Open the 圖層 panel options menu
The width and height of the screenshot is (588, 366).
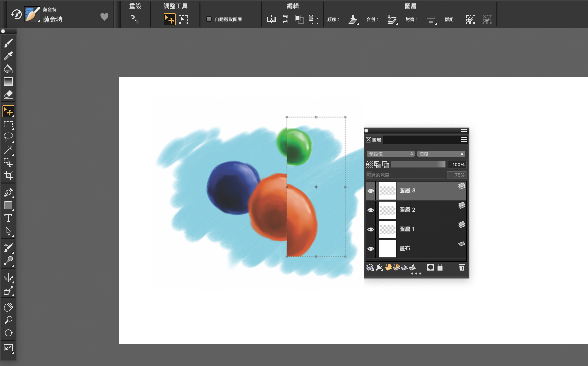click(464, 140)
